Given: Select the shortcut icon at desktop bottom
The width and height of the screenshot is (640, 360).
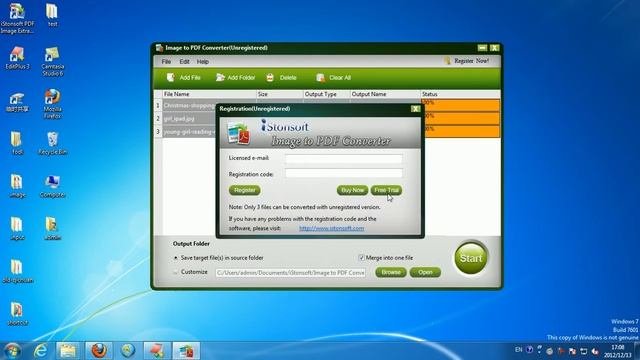Looking at the screenshot, I should (17, 313).
